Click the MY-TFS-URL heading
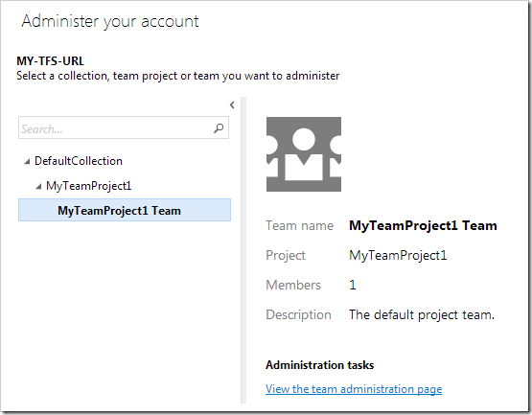 coord(50,61)
